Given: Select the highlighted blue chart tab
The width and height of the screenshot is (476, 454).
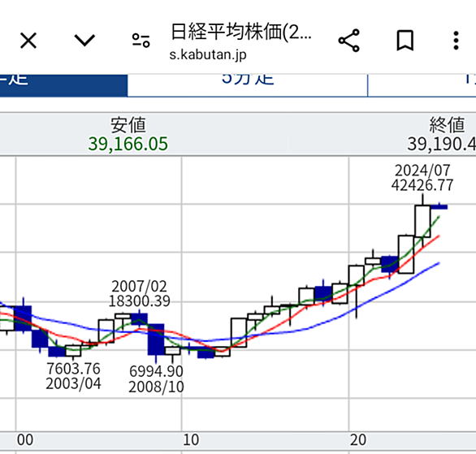Looking at the screenshot, I should (x=63, y=85).
